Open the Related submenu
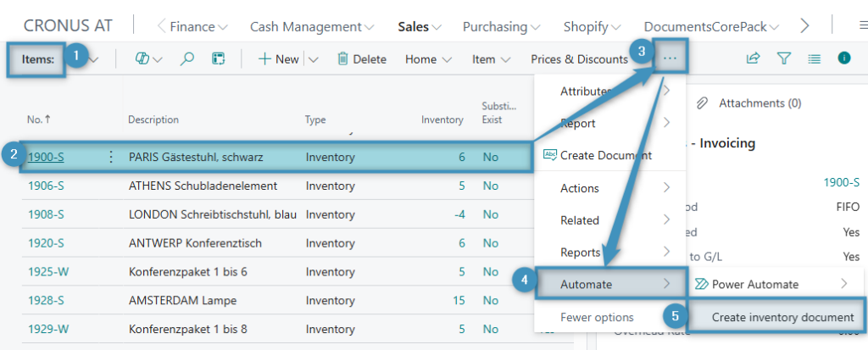 [610, 220]
